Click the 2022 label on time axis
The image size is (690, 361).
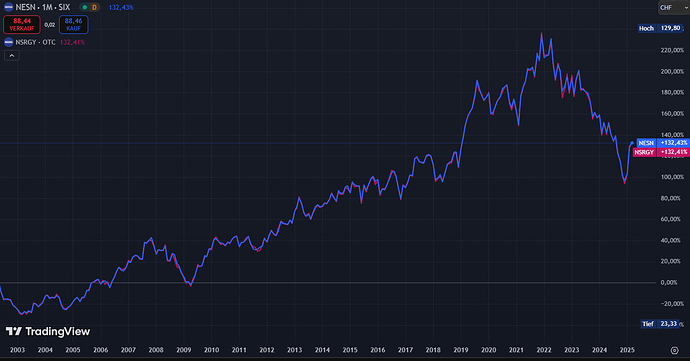544,350
